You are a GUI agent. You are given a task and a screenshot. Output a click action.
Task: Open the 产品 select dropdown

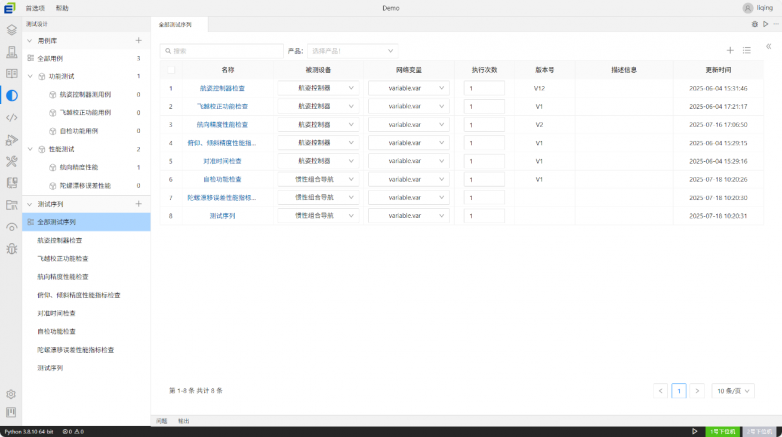353,51
